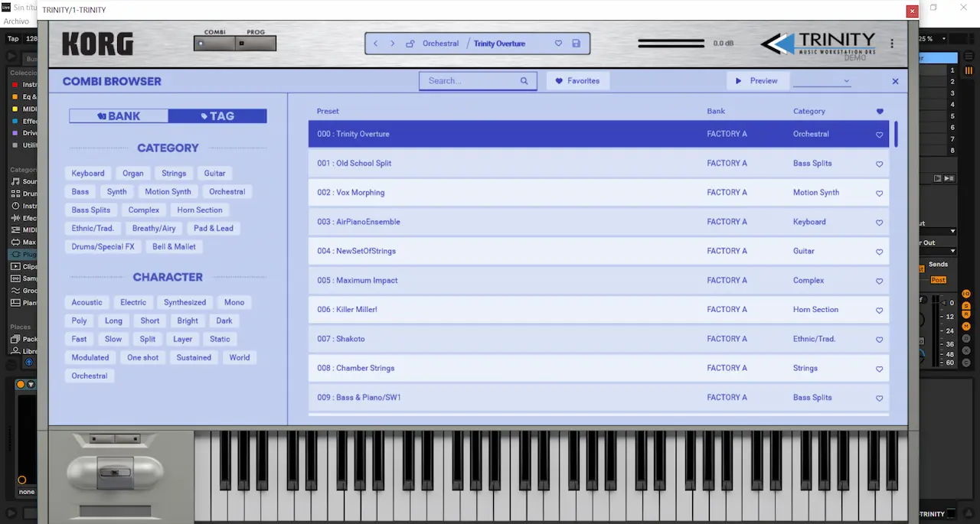Filter by the Bell & Mallet tag
Image resolution: width=980 pixels, height=524 pixels.
pyautogui.click(x=174, y=247)
